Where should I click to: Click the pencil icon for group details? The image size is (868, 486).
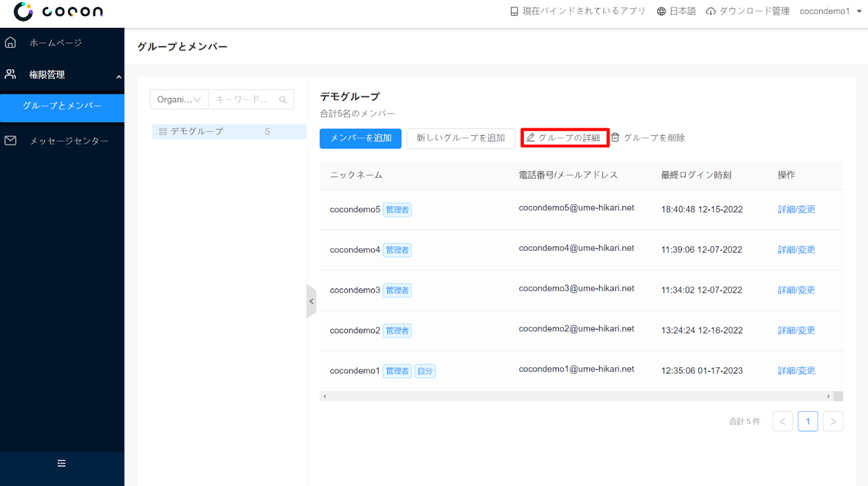pos(531,137)
